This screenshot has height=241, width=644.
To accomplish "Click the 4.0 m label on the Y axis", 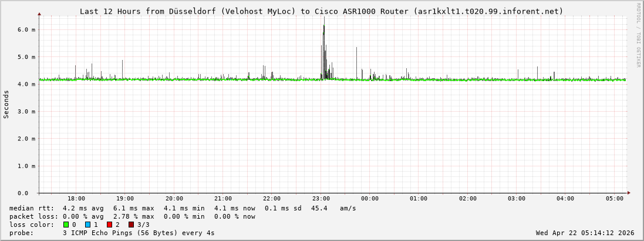I will click(x=27, y=84).
